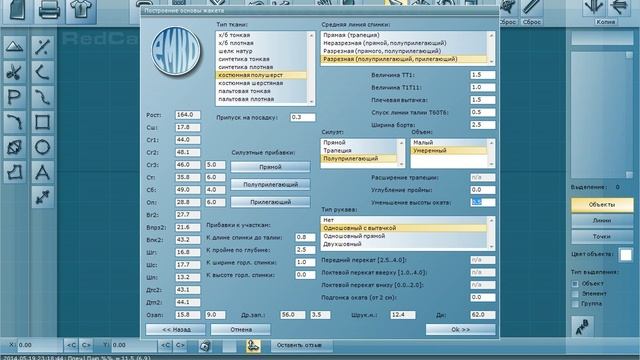
Task: Select 'Трапеция' silhouette option
Action: click(x=359, y=150)
